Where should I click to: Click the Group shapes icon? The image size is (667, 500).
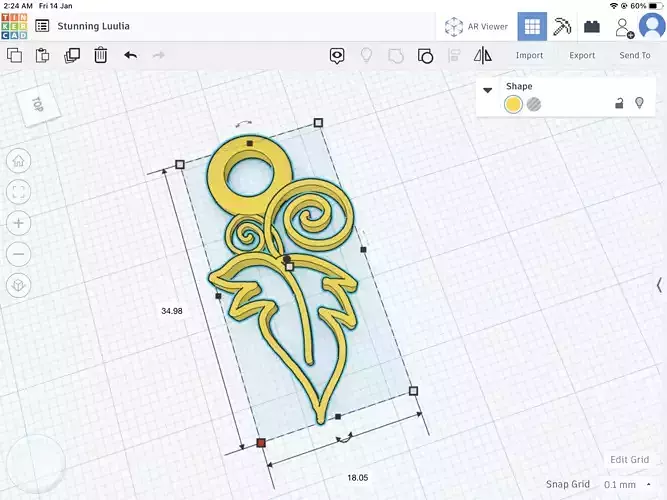396,56
